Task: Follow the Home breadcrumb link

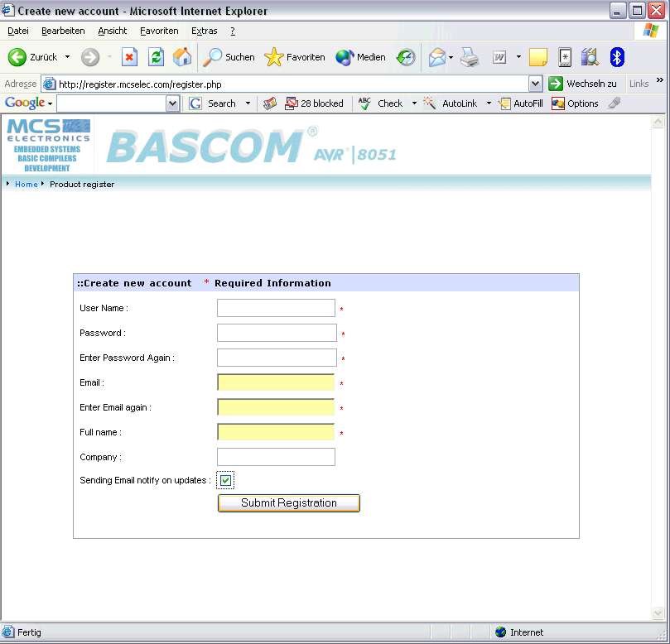Action: [x=26, y=184]
